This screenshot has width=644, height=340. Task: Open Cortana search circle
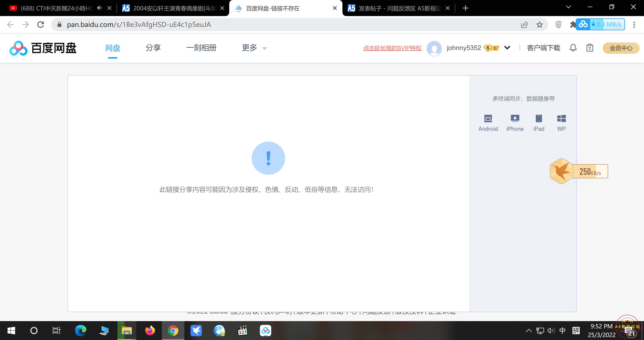pyautogui.click(x=34, y=331)
